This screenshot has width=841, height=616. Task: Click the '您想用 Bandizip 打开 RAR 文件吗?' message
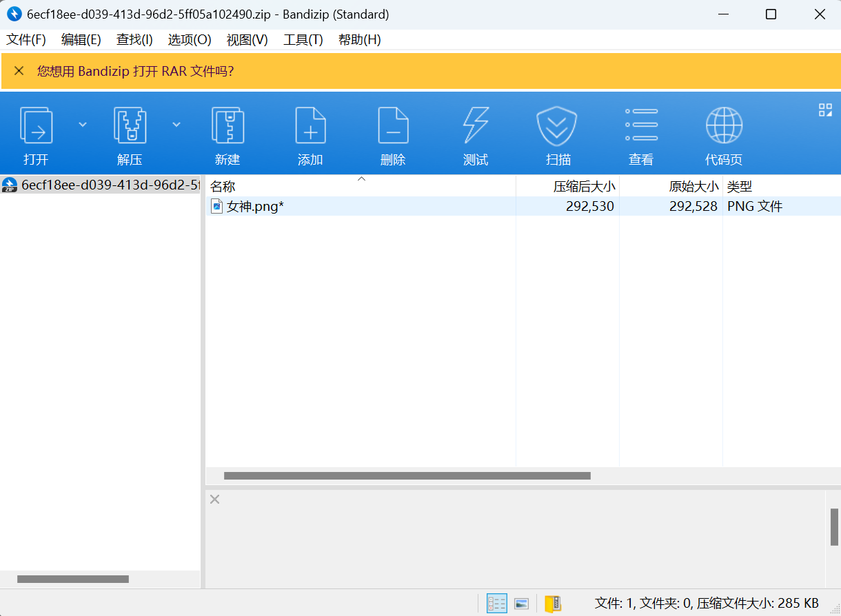tap(135, 71)
